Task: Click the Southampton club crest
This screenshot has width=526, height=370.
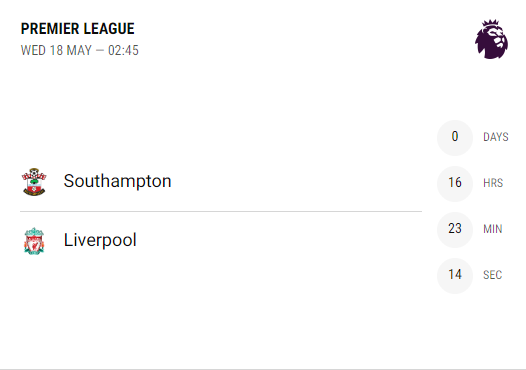Action: tap(34, 182)
